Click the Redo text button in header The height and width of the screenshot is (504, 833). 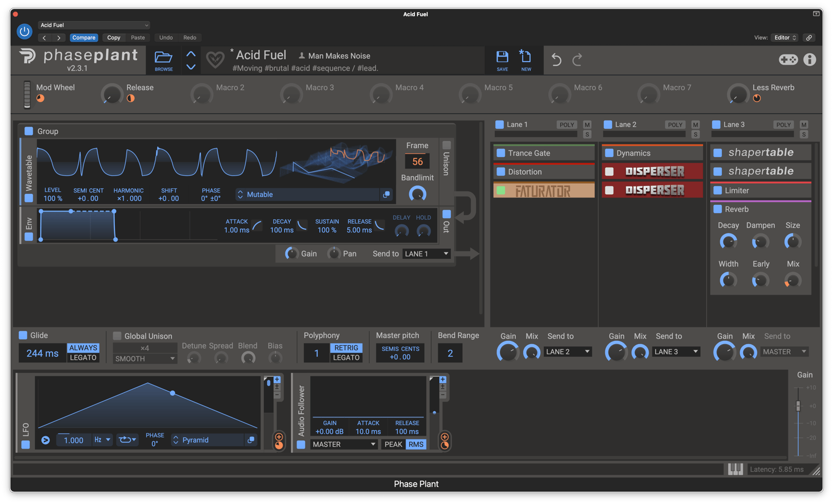click(x=190, y=38)
